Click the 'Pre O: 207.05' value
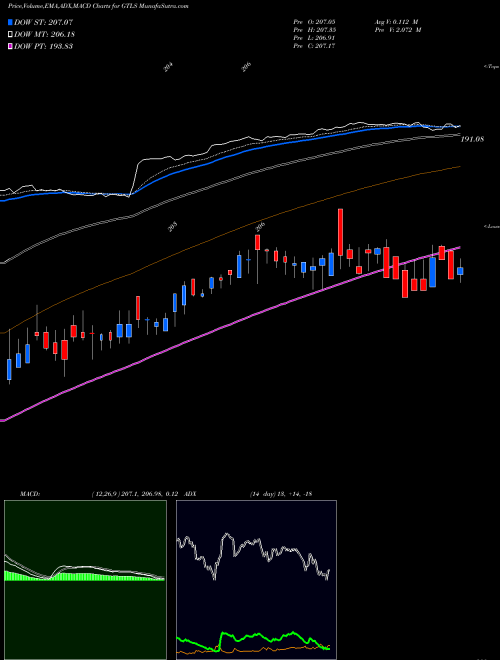The height and width of the screenshot is (660, 500). pyautogui.click(x=314, y=21)
